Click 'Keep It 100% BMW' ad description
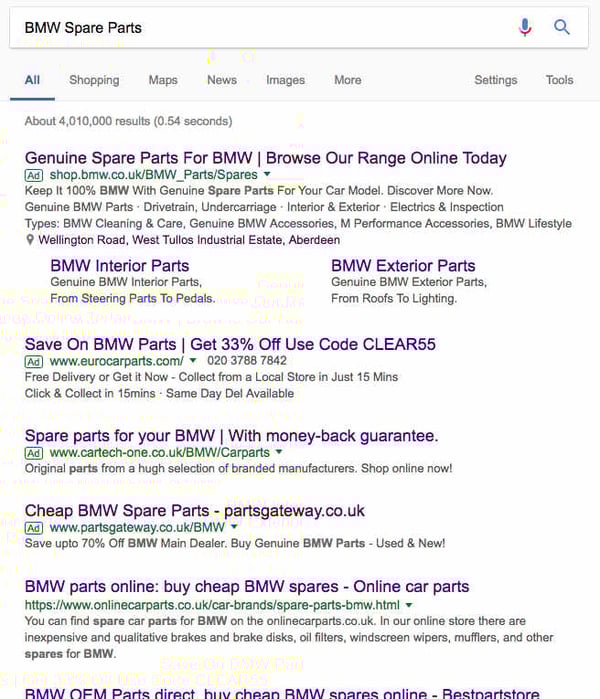This screenshot has width=600, height=699. (259, 191)
